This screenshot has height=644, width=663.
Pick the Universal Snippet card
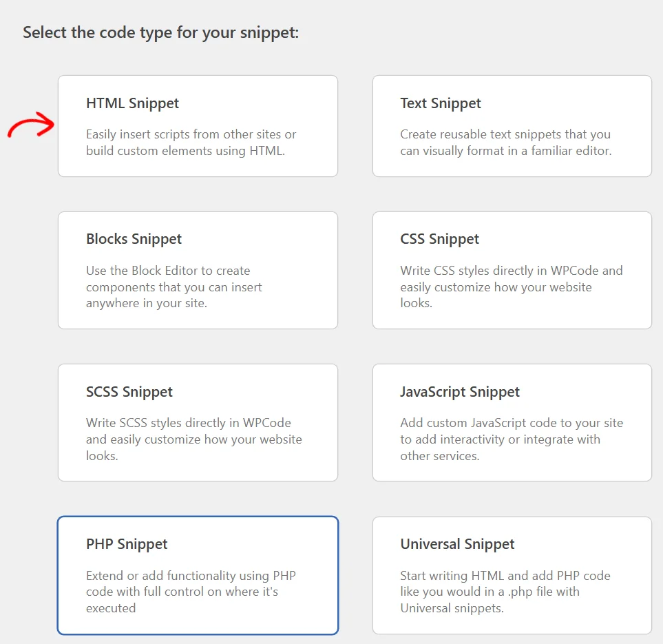512,575
